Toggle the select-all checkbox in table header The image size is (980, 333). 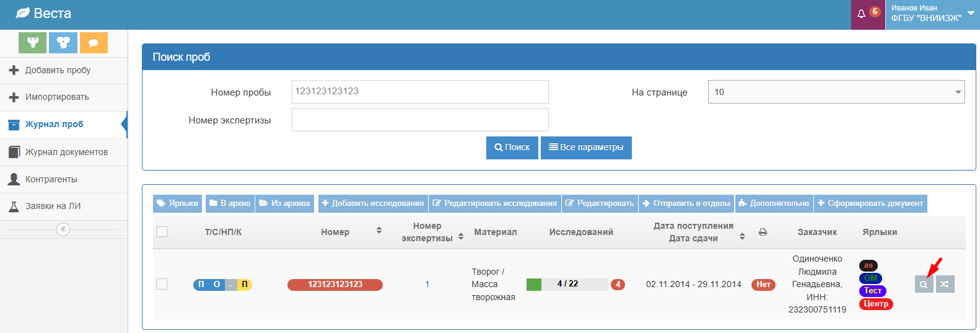click(162, 232)
